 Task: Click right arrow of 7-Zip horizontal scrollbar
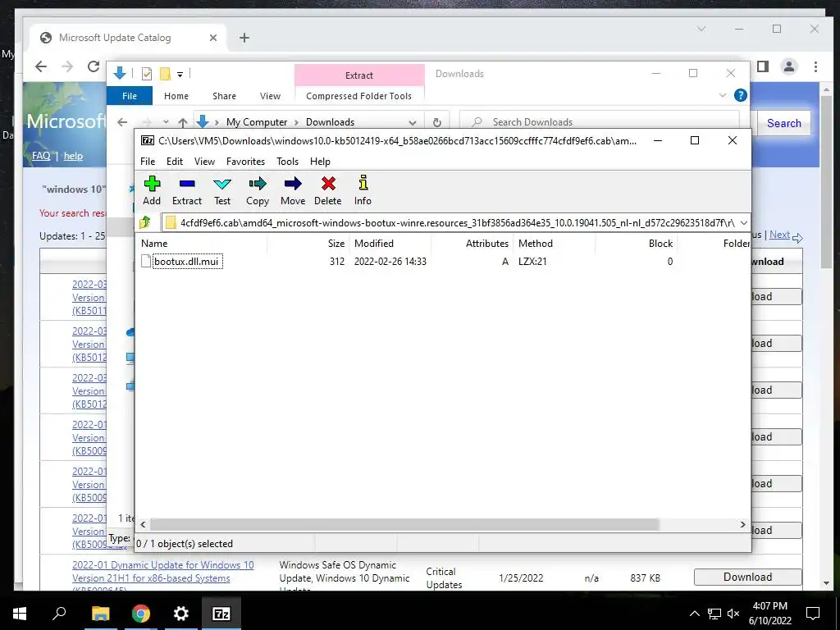[742, 524]
